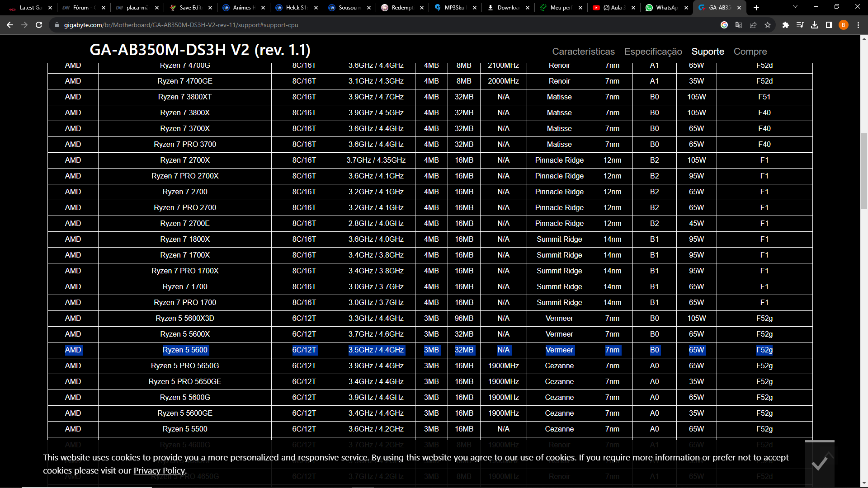Close the WhatsApp tab

[x=686, y=8]
